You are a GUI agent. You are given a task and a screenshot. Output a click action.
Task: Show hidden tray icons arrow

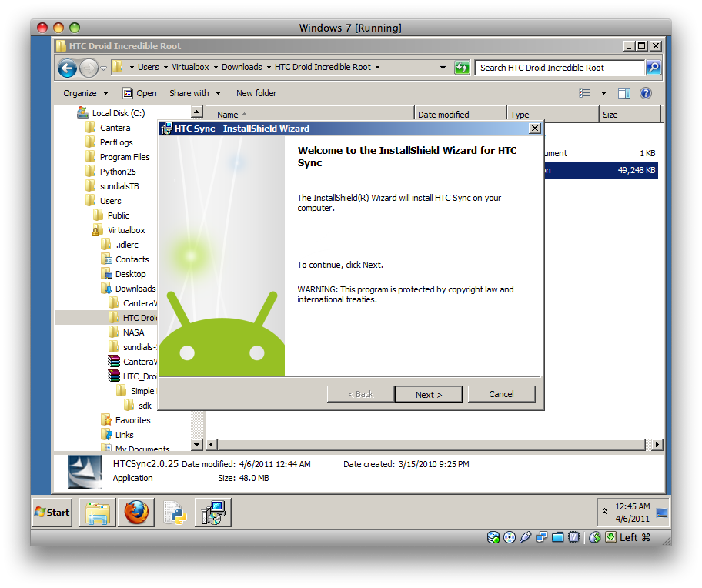pyautogui.click(x=604, y=511)
